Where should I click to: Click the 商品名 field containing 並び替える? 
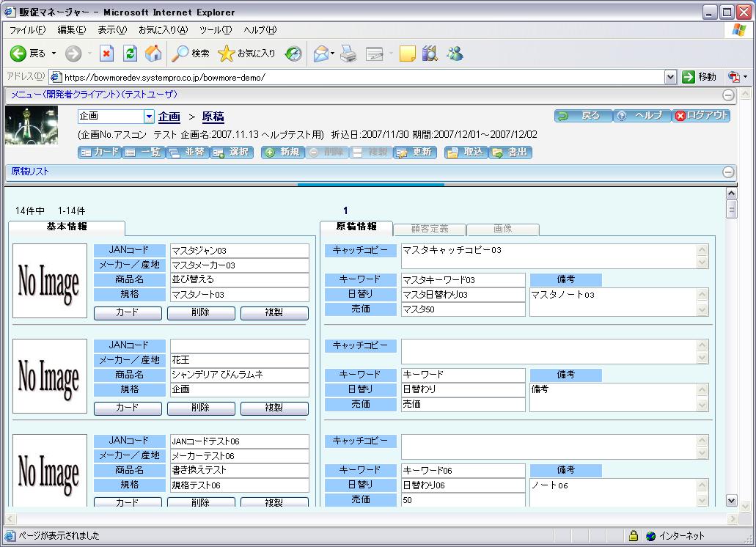click(239, 279)
